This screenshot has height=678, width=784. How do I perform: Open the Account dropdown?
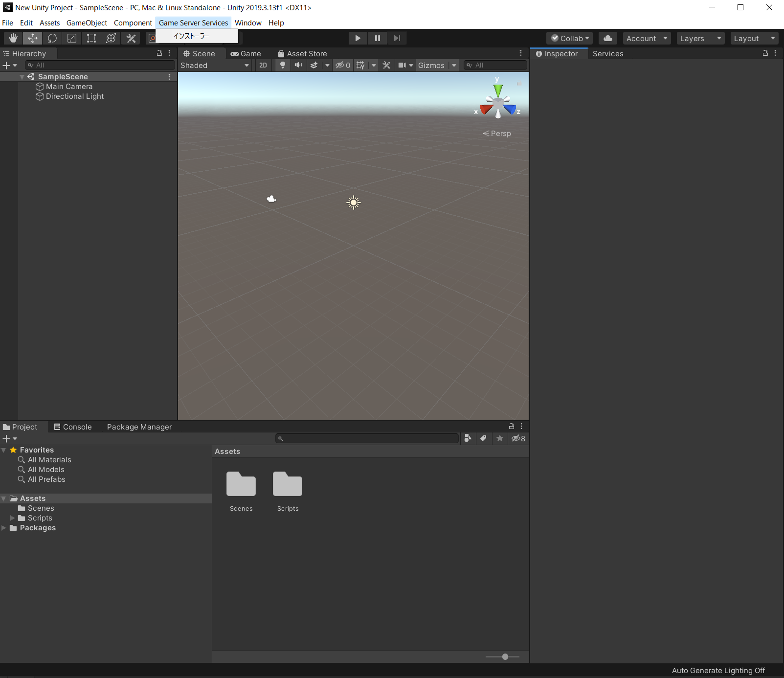coord(647,38)
